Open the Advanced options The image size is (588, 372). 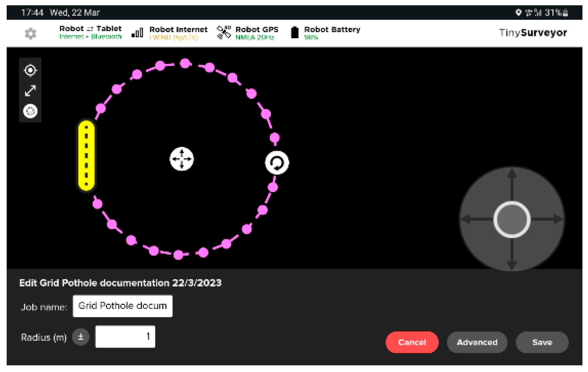coord(477,342)
